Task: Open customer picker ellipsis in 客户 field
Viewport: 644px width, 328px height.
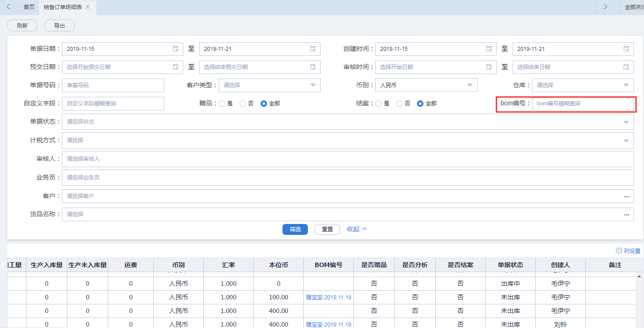Action: click(627, 196)
